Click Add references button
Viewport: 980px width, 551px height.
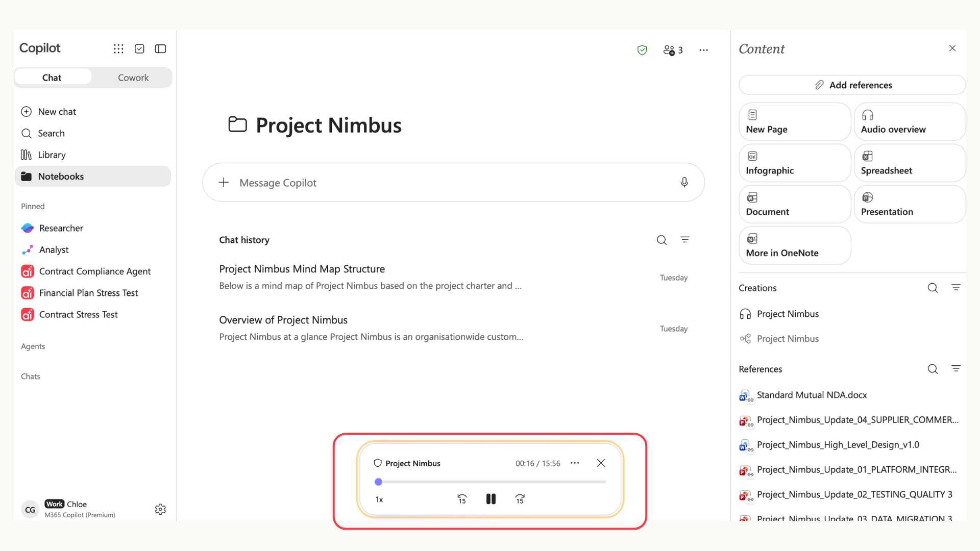click(852, 85)
